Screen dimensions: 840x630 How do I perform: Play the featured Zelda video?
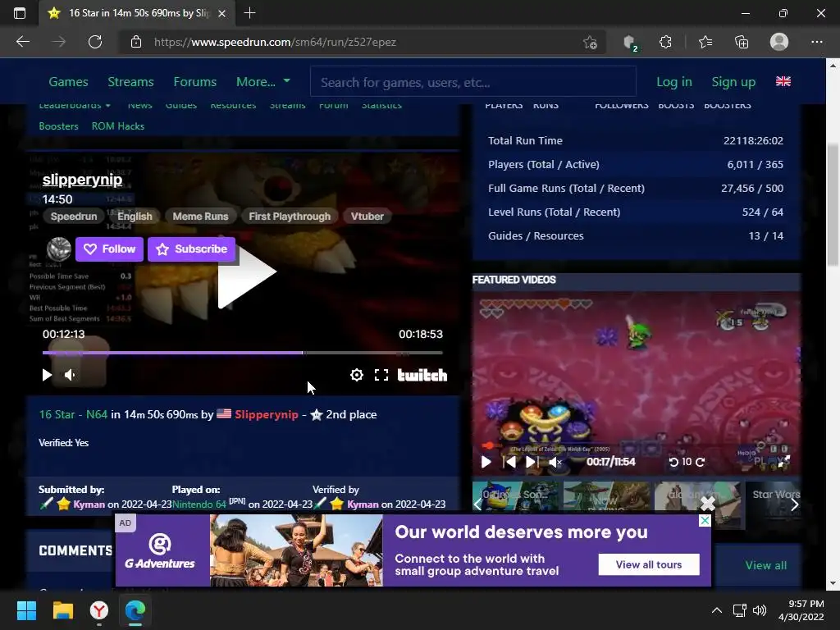coord(486,462)
